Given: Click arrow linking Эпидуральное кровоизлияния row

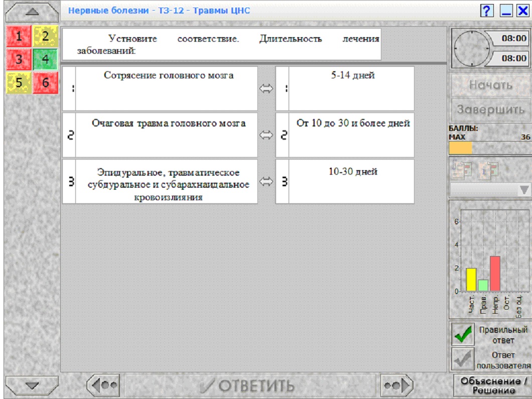Looking at the screenshot, I should pos(267,182).
